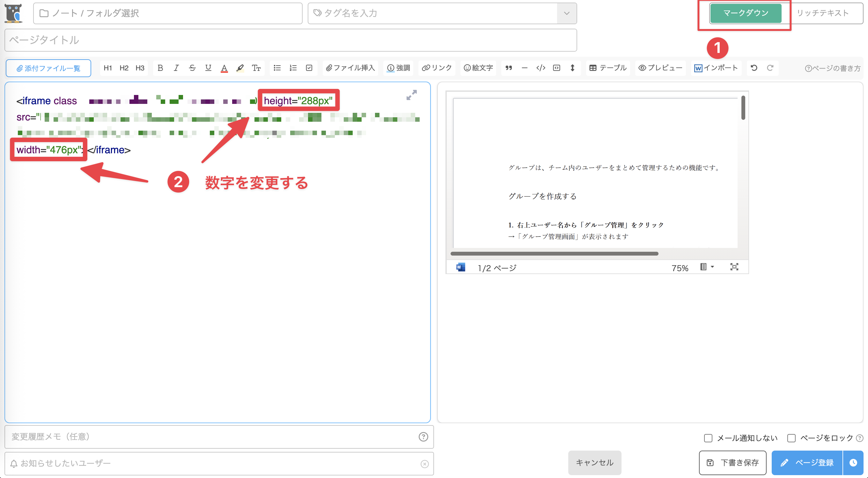This screenshot has height=478, width=868.
Task: Open the page view dropdown in preview footer
Action: [707, 267]
